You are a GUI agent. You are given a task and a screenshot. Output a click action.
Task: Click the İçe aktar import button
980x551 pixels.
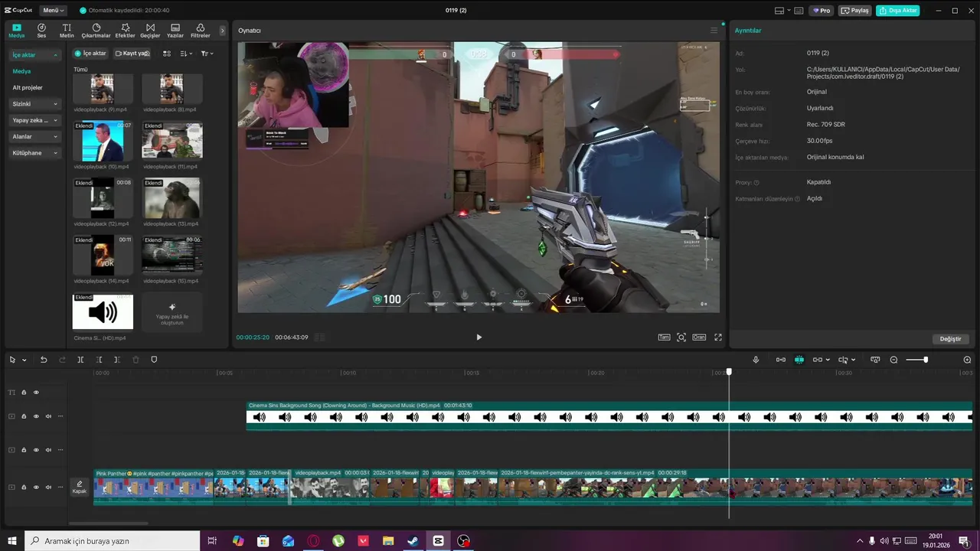point(90,54)
